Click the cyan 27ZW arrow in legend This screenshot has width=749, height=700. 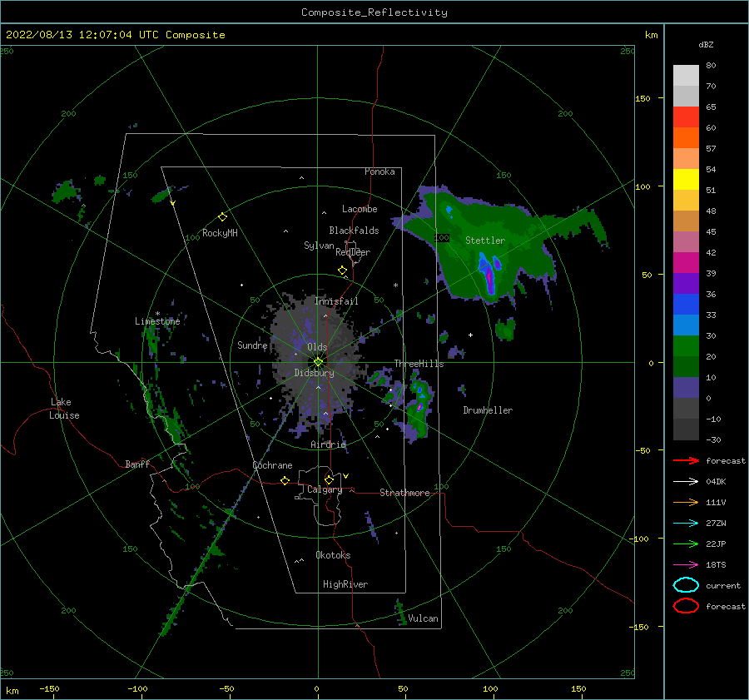686,524
